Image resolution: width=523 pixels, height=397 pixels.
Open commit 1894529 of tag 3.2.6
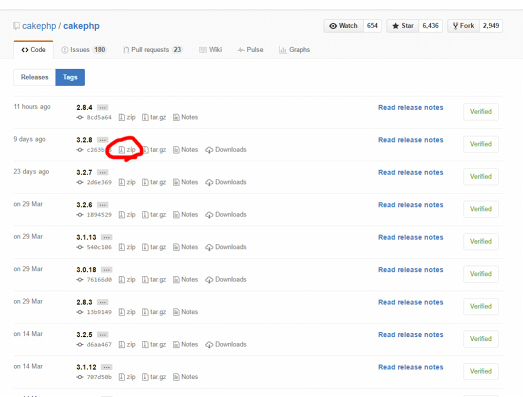(94, 215)
